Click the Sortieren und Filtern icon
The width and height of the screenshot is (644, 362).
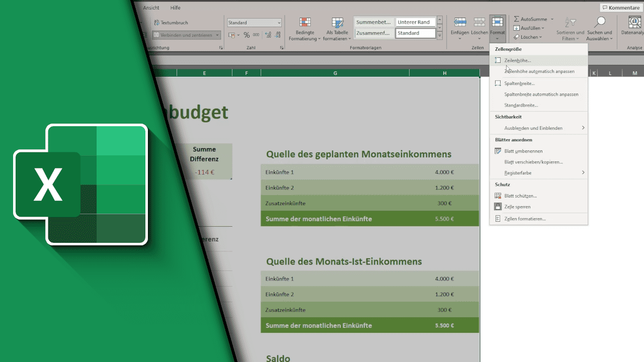pyautogui.click(x=570, y=23)
